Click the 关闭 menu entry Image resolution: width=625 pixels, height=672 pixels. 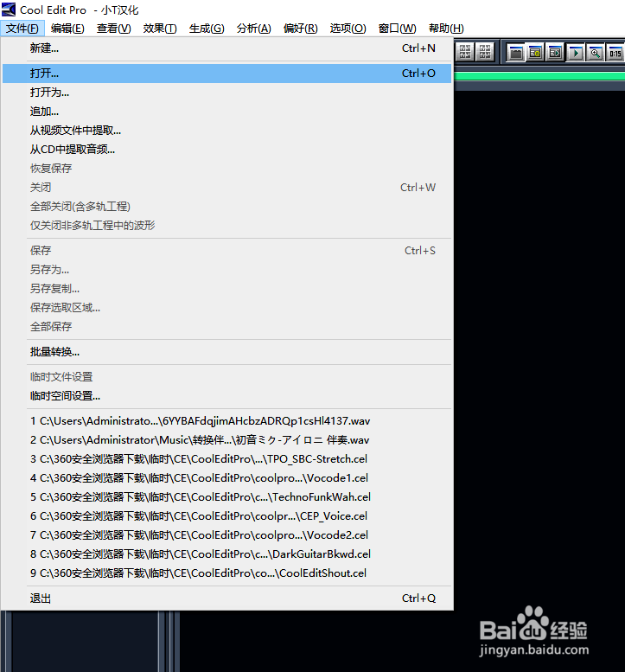click(227, 188)
